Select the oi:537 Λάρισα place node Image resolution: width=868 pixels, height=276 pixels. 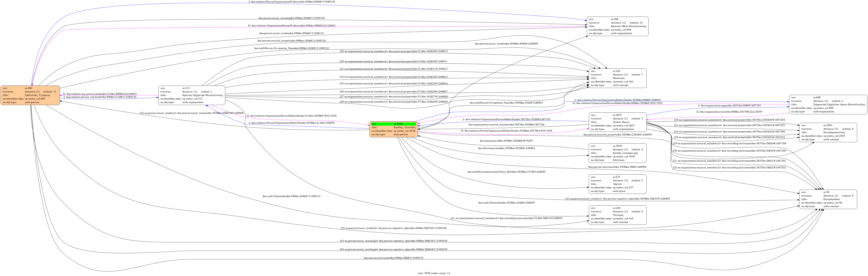tap(617, 184)
